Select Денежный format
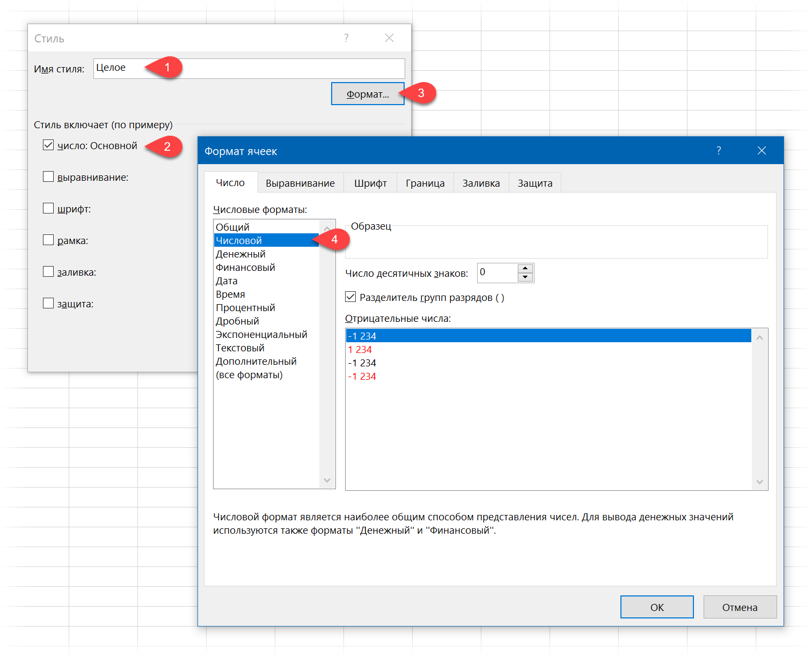This screenshot has height=656, width=812. tap(267, 254)
